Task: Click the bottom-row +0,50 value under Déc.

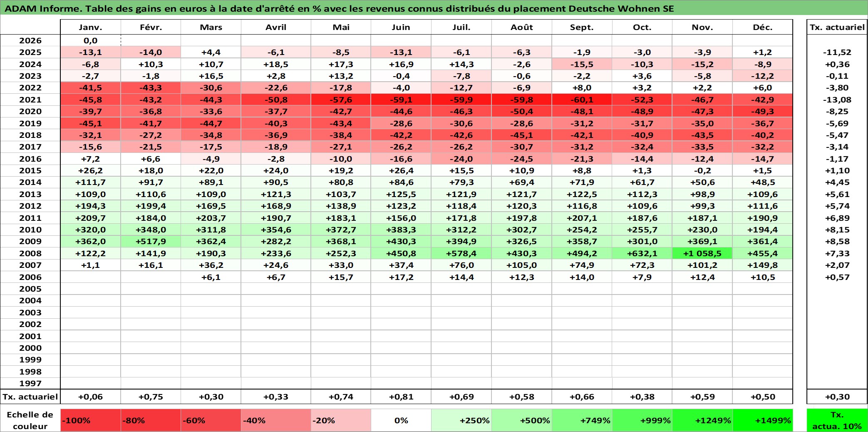Action: pyautogui.click(x=763, y=397)
